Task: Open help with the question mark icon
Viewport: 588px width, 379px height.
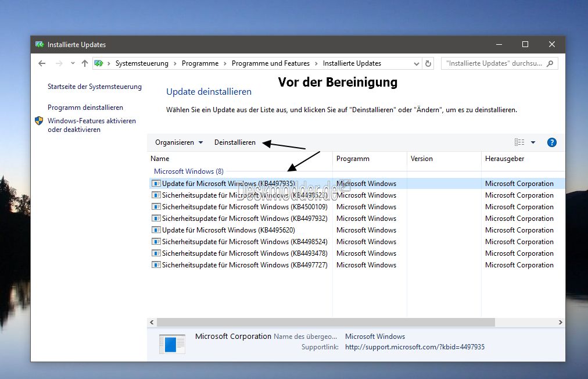Action: point(551,142)
